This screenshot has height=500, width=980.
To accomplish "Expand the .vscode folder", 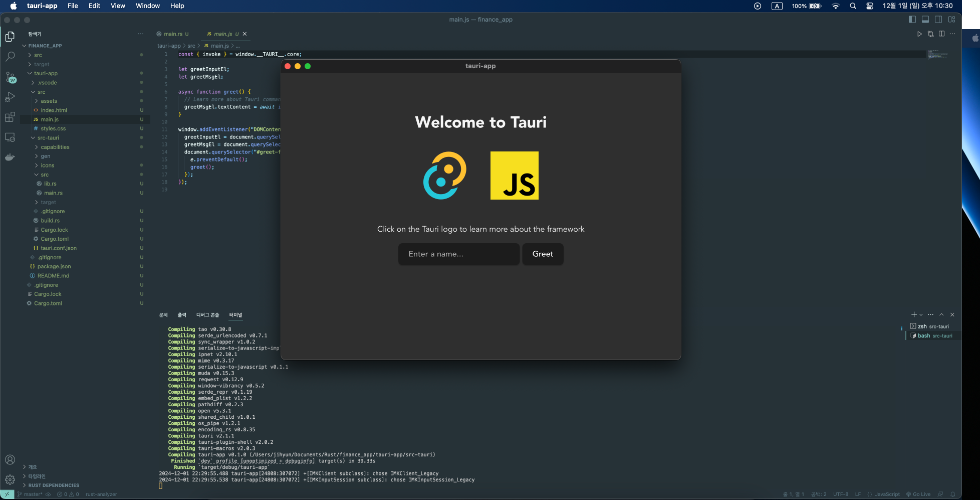I will tap(48, 83).
